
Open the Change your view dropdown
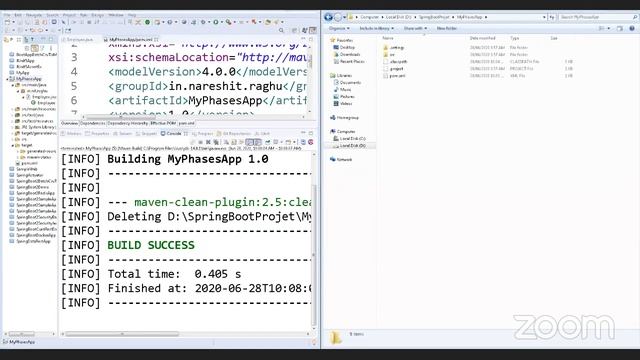[609, 29]
